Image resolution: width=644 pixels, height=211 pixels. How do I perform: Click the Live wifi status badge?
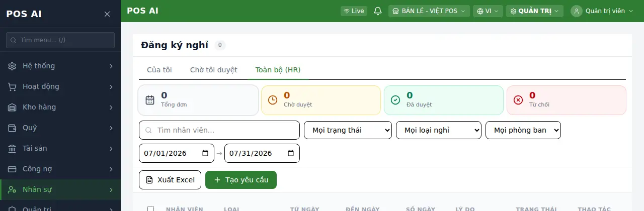point(354,11)
